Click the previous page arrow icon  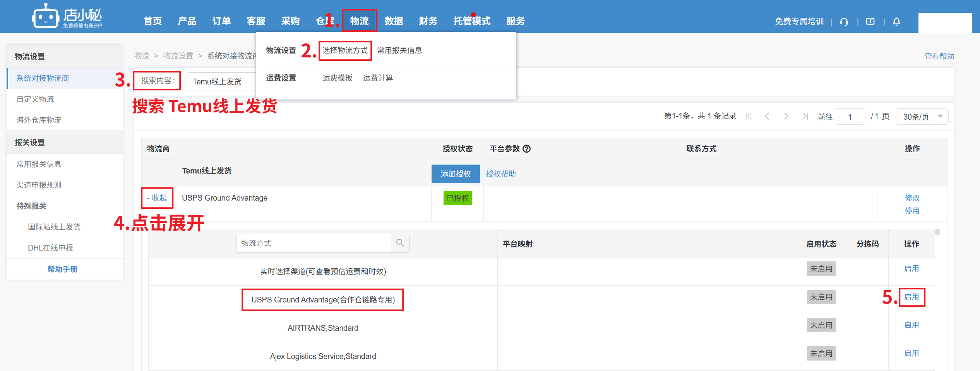tap(767, 116)
